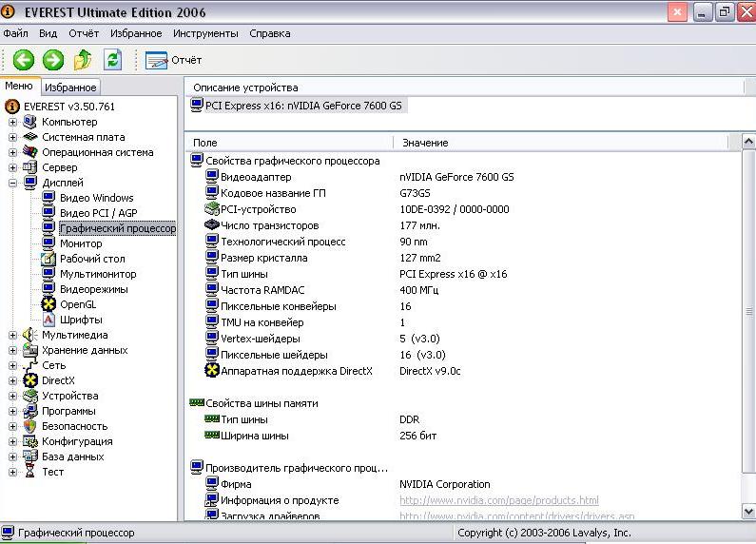Expand the Хранение данных node
This screenshot has width=756, height=544.
click(x=13, y=350)
